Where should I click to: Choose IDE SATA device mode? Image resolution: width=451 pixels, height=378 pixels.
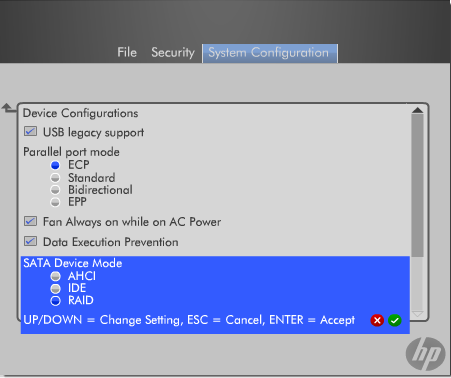(55, 288)
